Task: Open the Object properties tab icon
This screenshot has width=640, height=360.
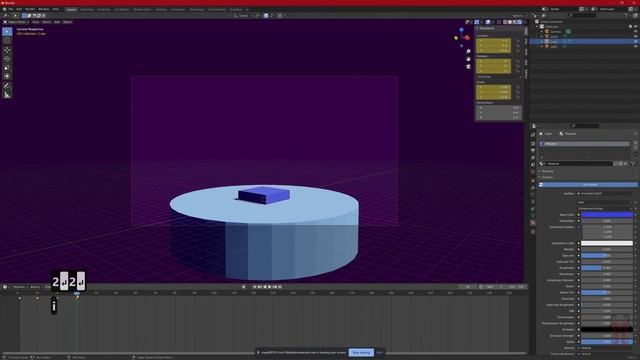Action: click(533, 180)
